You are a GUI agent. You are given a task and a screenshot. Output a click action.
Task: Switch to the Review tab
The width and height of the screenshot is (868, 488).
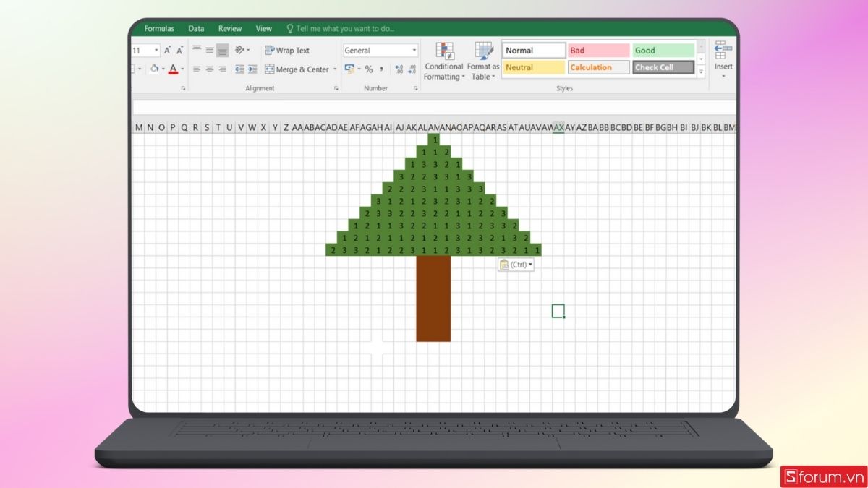(230, 29)
